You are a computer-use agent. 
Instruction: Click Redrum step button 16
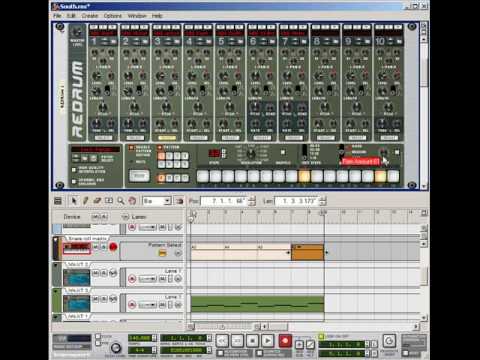point(393,176)
